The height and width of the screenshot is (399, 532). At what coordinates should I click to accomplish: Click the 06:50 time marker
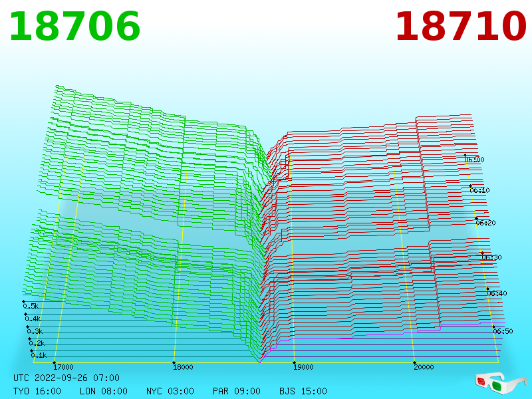click(503, 331)
